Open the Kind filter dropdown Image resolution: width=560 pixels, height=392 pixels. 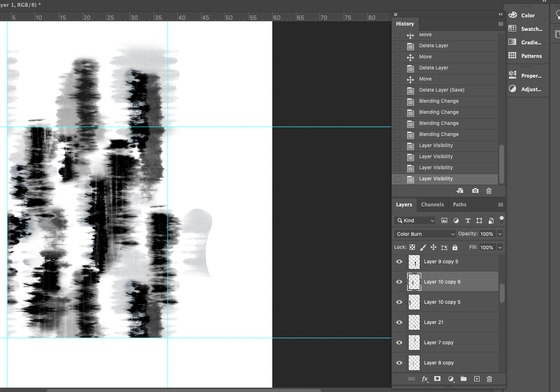click(415, 220)
